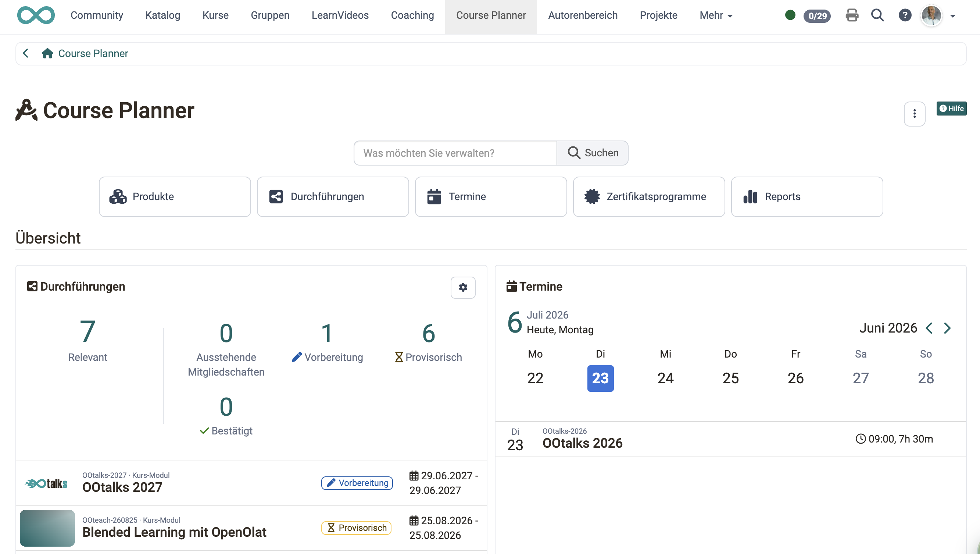Click the home icon in breadcrumb
The width and height of the screenshot is (980, 554).
coord(47,53)
